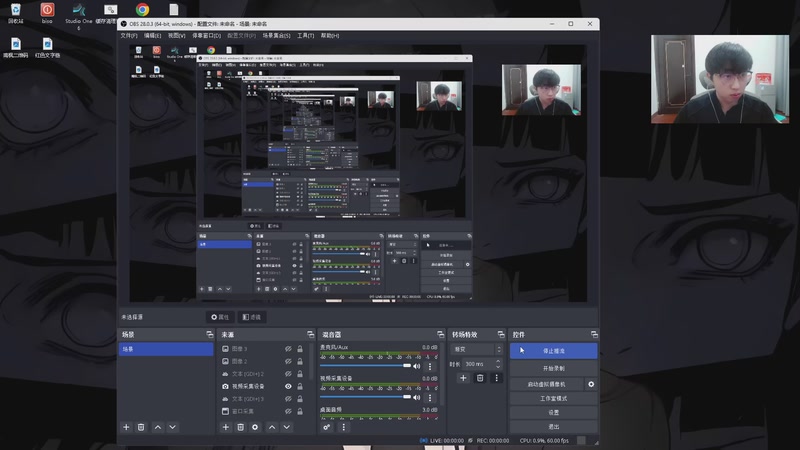The width and height of the screenshot is (800, 450).
Task: Open audio mixer bottom menu dots
Action: (x=343, y=427)
